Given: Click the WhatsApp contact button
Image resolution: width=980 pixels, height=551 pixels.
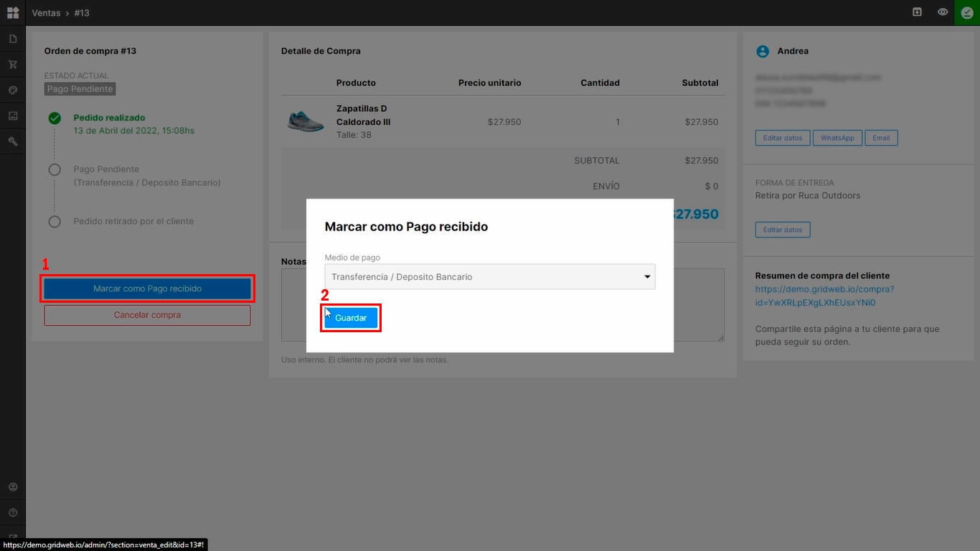Looking at the screenshot, I should [x=837, y=138].
